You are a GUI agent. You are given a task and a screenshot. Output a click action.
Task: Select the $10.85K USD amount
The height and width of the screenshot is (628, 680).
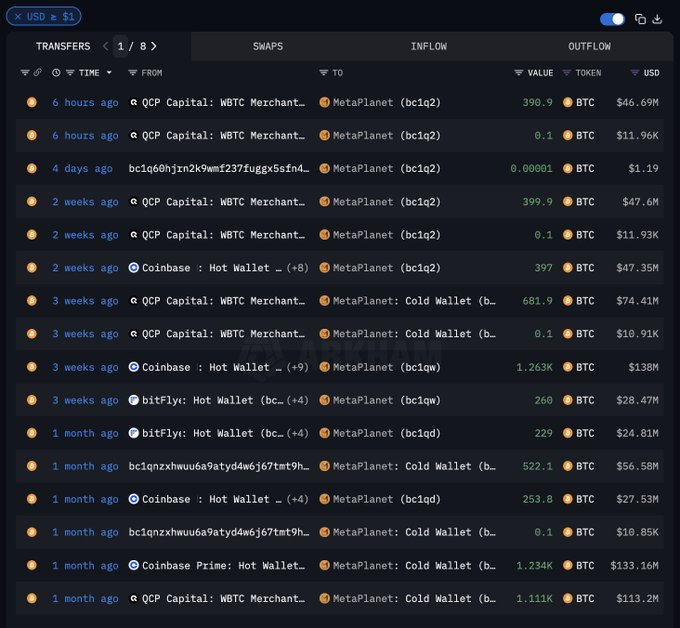[638, 532]
